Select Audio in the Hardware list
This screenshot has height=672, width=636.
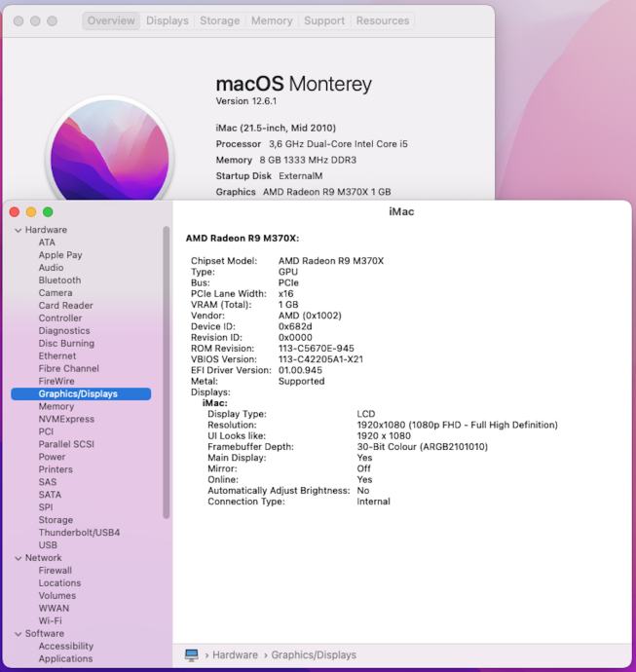click(51, 268)
